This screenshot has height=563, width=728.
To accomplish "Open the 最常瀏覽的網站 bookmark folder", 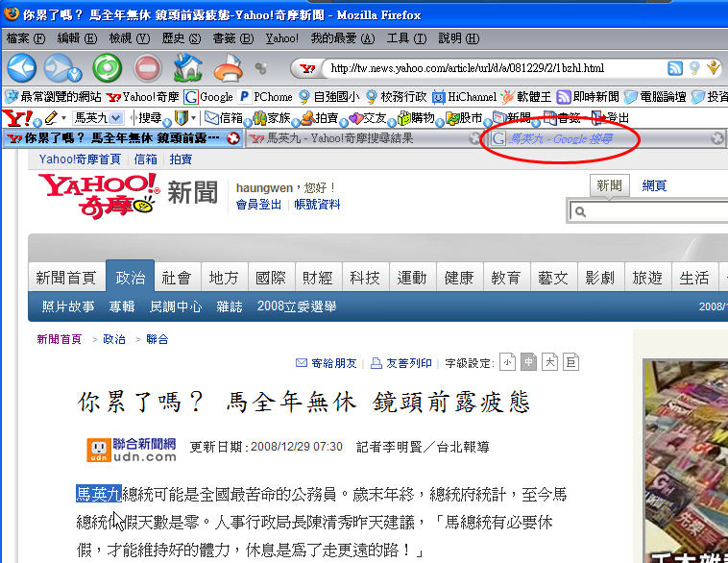I will pyautogui.click(x=53, y=97).
